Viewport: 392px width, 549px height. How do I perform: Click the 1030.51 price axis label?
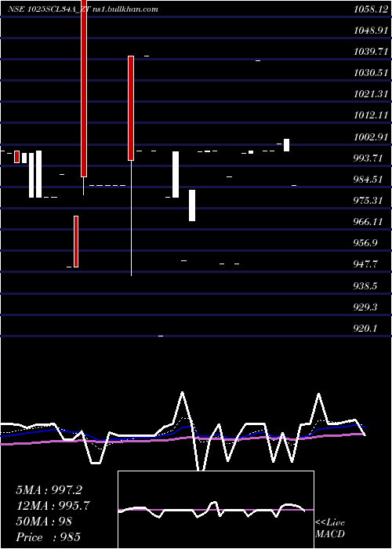click(371, 73)
